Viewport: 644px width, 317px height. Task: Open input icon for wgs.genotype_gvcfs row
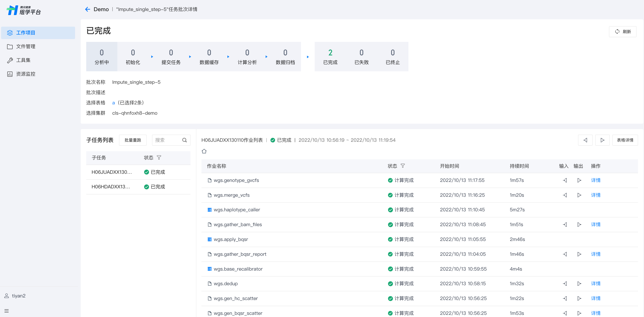tap(565, 180)
